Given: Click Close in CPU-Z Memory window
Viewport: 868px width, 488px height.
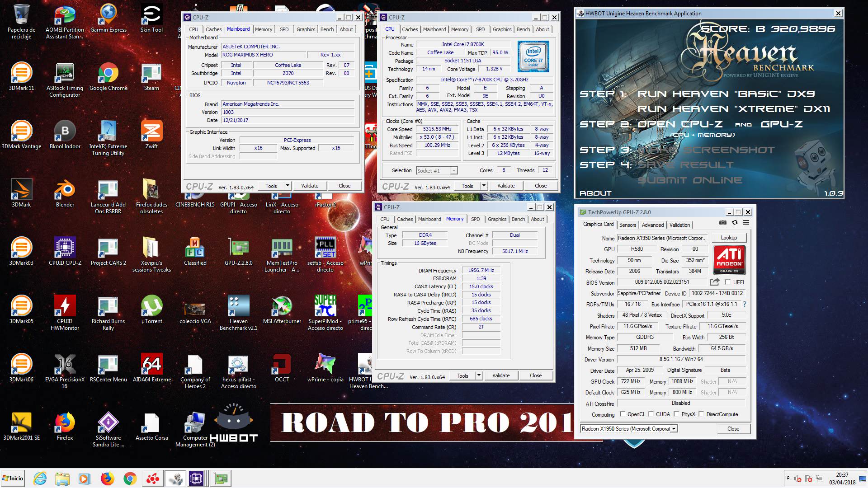Looking at the screenshot, I should (536, 375).
